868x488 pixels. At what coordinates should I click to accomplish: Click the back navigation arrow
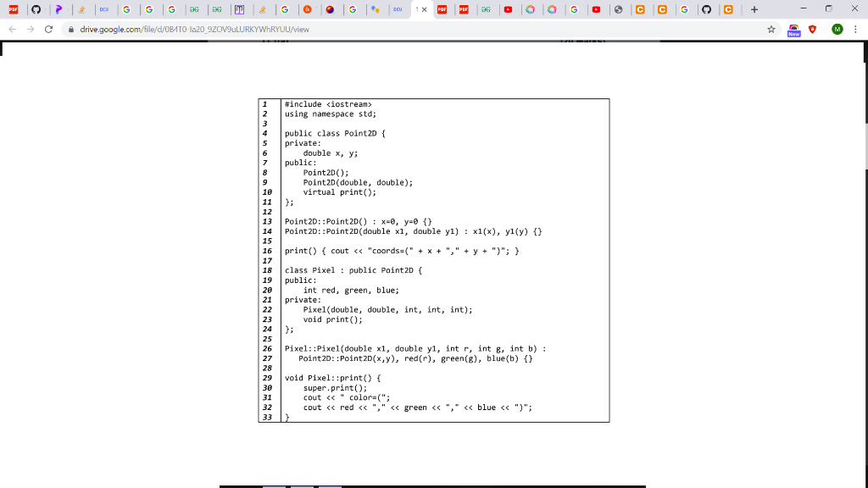pyautogui.click(x=12, y=27)
